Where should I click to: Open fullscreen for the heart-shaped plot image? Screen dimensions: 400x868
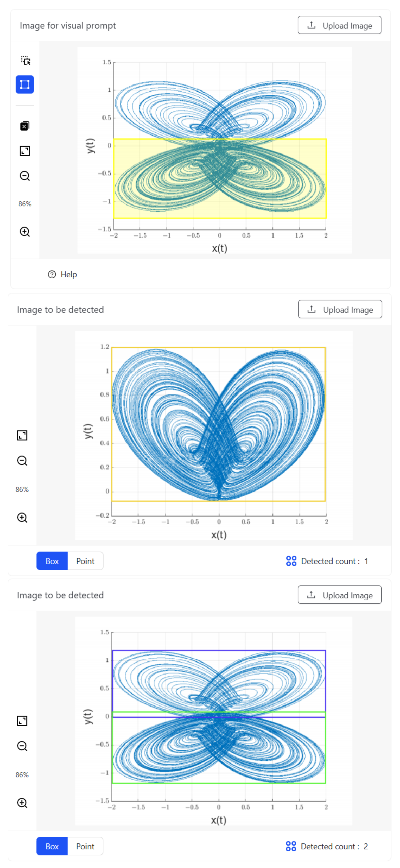pos(22,435)
